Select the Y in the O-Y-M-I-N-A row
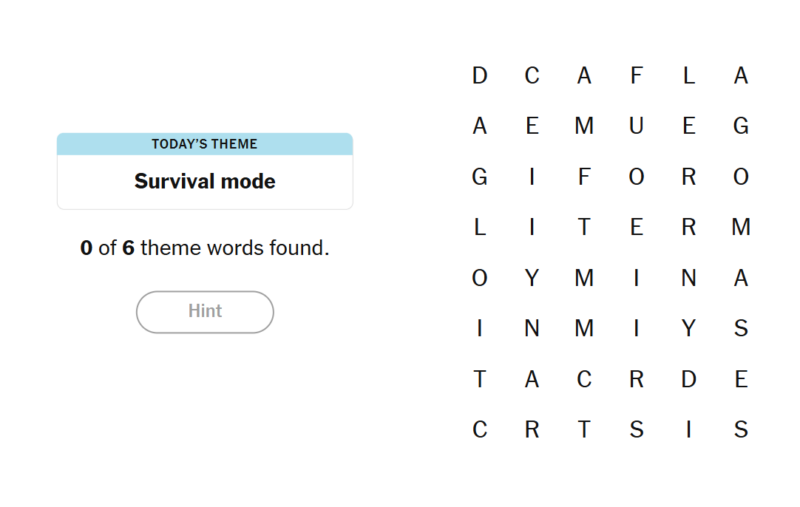Viewport: 800px width, 507px height. [532, 278]
